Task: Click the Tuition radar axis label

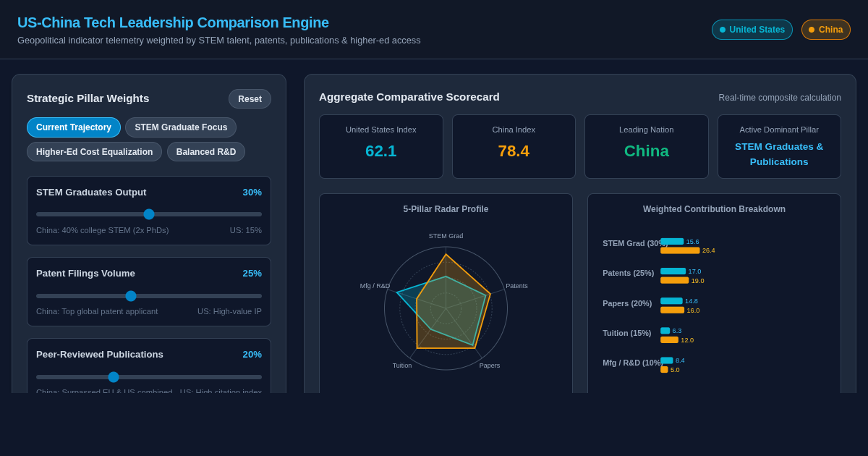Action: pyautogui.click(x=402, y=366)
